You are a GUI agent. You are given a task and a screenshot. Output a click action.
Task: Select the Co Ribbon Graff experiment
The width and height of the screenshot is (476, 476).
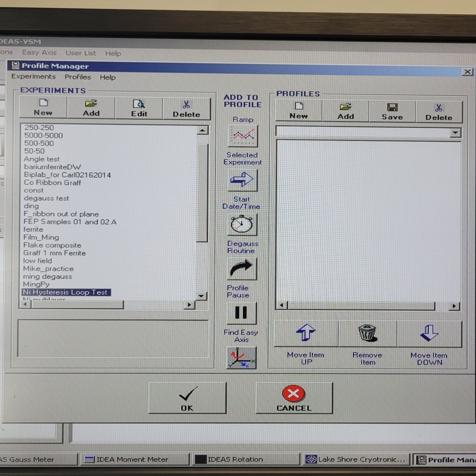(x=52, y=182)
